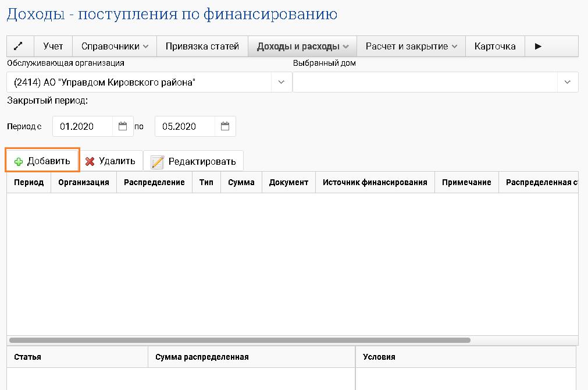588x390 pixels.
Task: Click the red cross Удалить button
Action: click(111, 161)
